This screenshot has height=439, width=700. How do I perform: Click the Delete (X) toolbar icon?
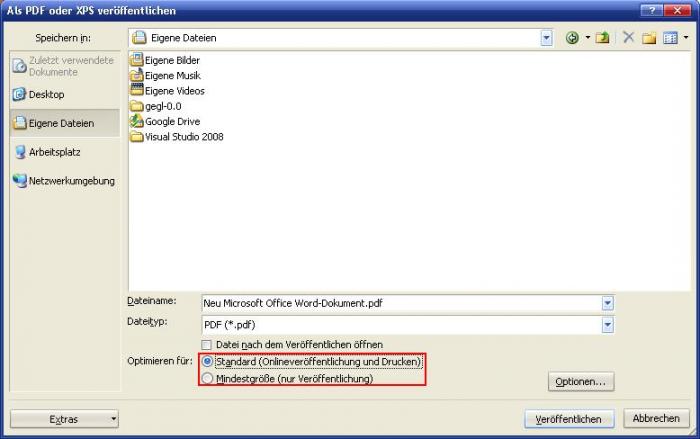(629, 38)
